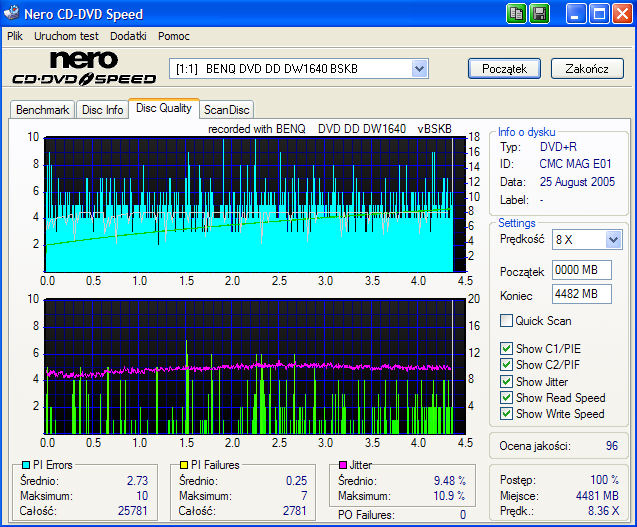The width and height of the screenshot is (637, 527).
Task: Click the Nero app icon in title bar
Action: 11,13
